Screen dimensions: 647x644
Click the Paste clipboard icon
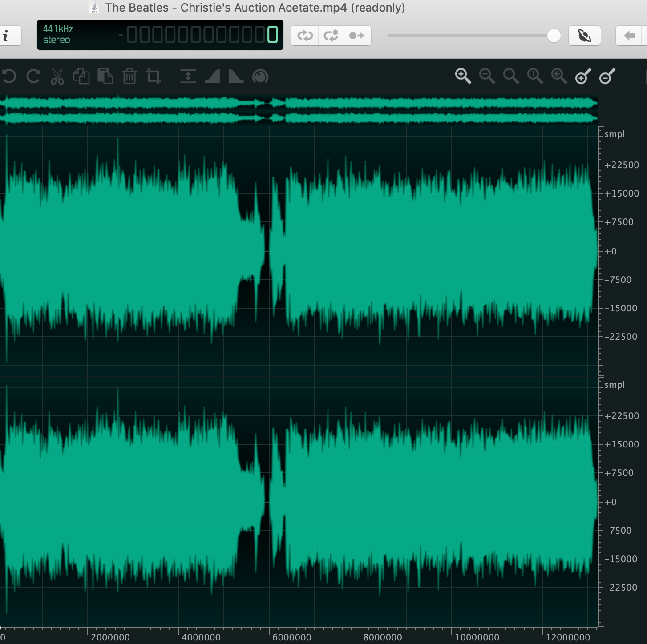pos(105,76)
